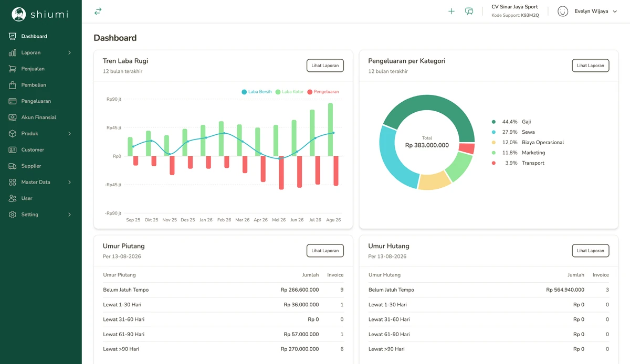
Task: Toggle sidebar with the swap arrows icon
Action: [x=98, y=11]
